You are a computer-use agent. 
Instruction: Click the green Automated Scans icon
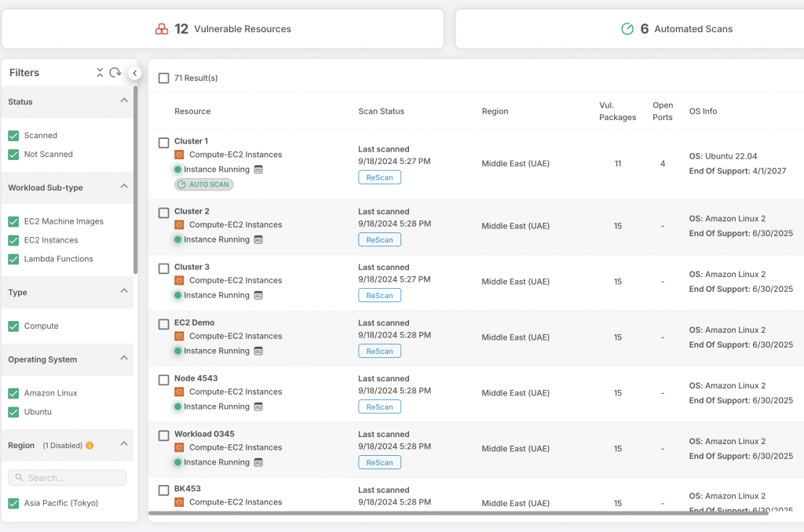(x=627, y=29)
